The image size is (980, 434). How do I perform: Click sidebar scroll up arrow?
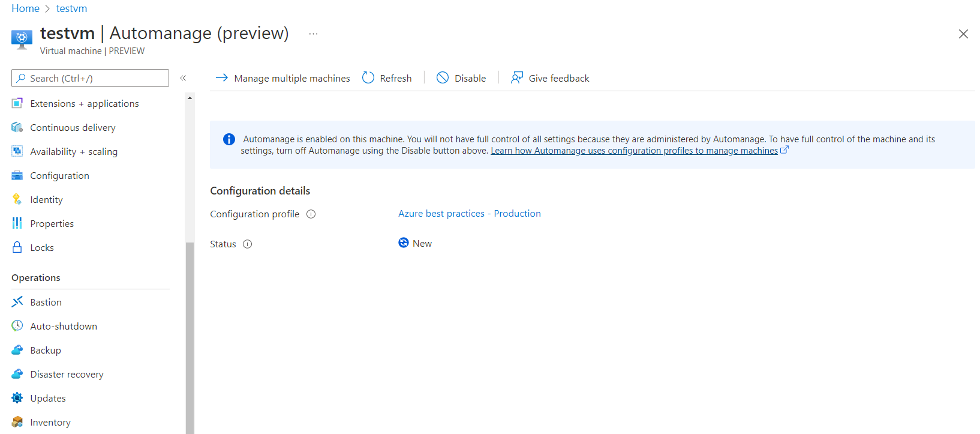click(x=190, y=98)
